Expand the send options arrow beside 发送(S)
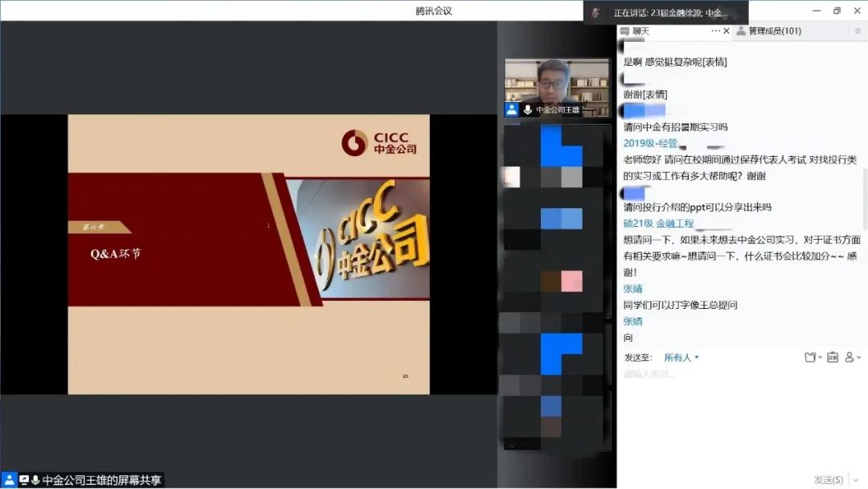This screenshot has width=868, height=489. (856, 479)
